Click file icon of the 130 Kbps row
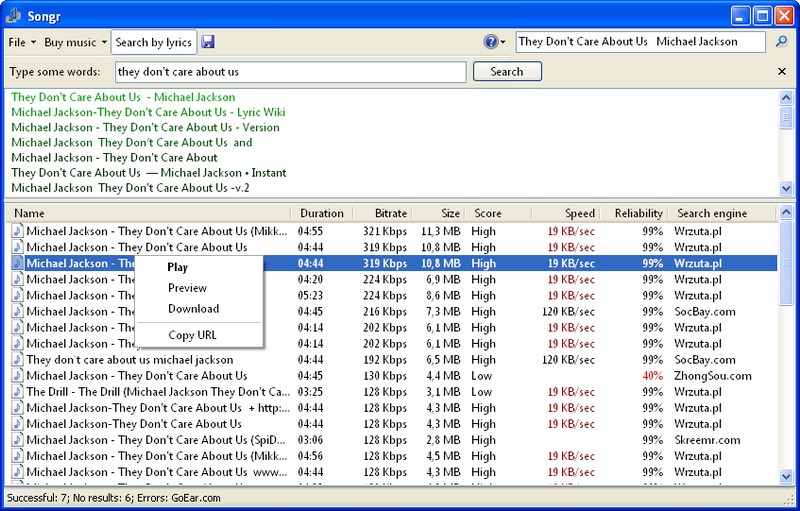 click(x=18, y=376)
